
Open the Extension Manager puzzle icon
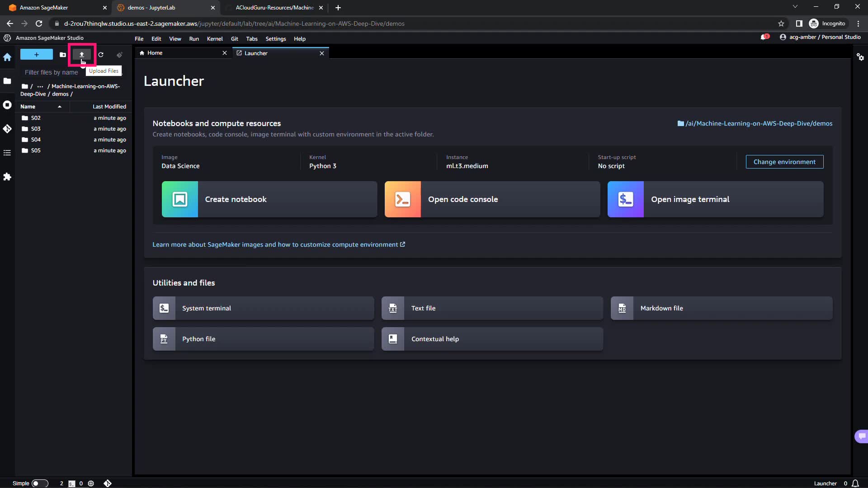(x=7, y=177)
